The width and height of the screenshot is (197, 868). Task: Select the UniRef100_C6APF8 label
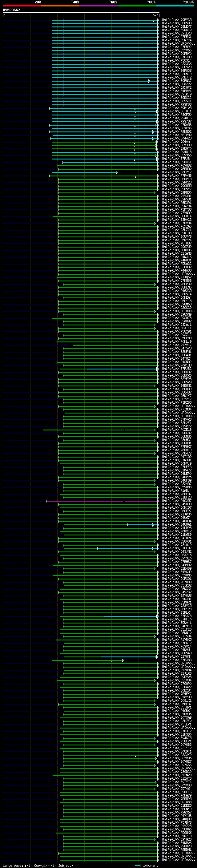(177, 179)
